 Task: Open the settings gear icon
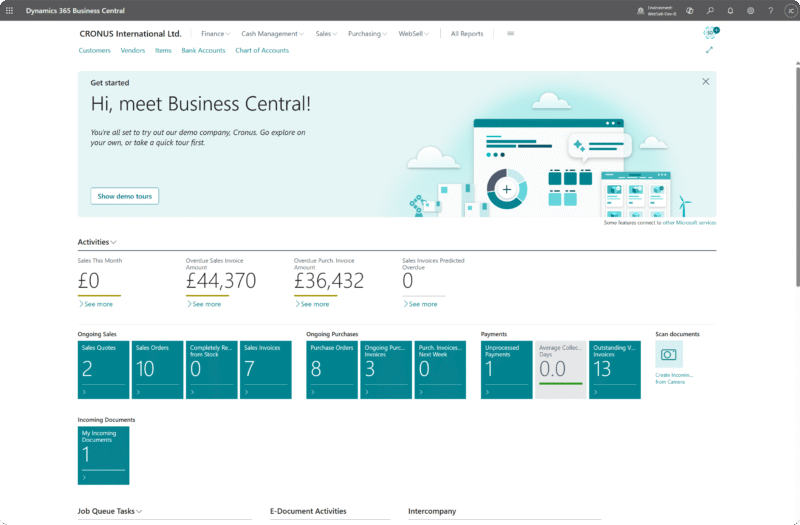(751, 10)
